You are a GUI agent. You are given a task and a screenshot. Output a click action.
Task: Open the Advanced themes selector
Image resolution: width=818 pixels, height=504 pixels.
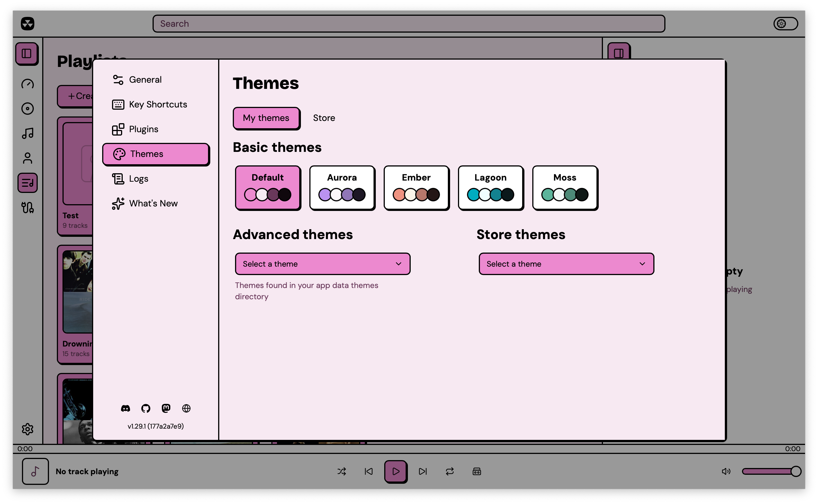click(322, 264)
